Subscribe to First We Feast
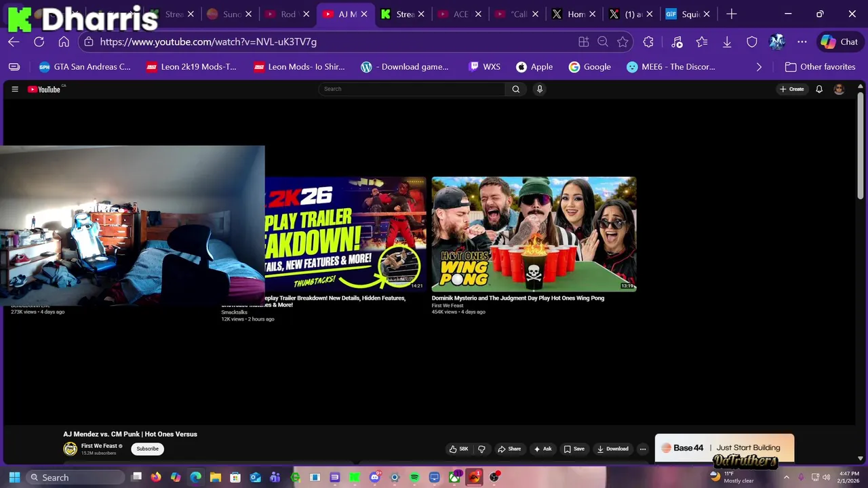Image resolution: width=868 pixels, height=488 pixels. 147,449
